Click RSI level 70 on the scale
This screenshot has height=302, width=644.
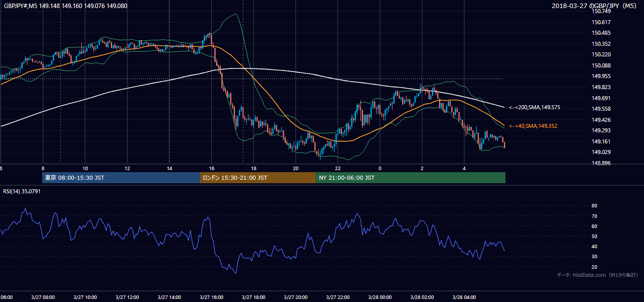[x=594, y=216]
